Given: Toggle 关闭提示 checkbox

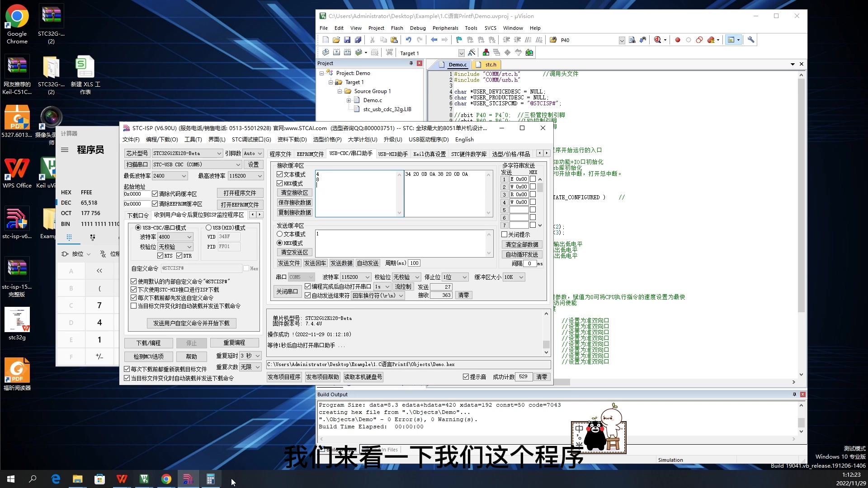Looking at the screenshot, I should pyautogui.click(x=505, y=235).
